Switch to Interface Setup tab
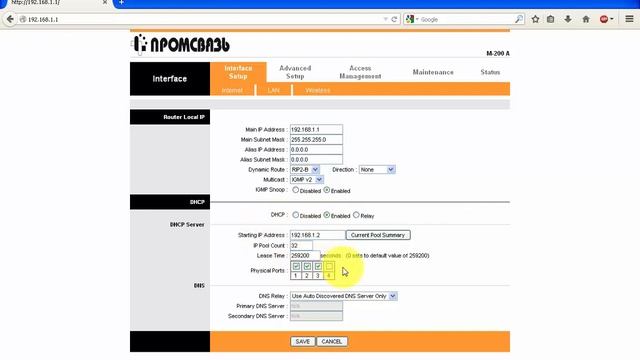The width and height of the screenshot is (640, 360). click(x=238, y=72)
